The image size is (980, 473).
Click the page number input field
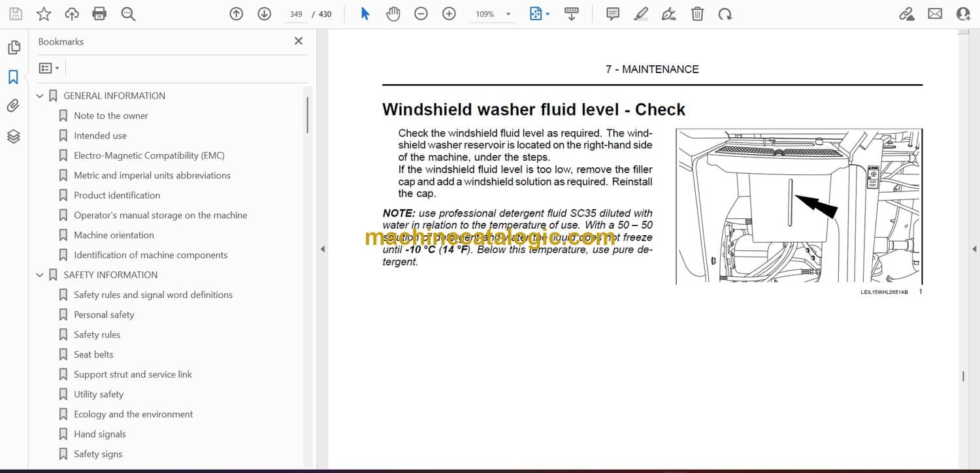coord(296,14)
